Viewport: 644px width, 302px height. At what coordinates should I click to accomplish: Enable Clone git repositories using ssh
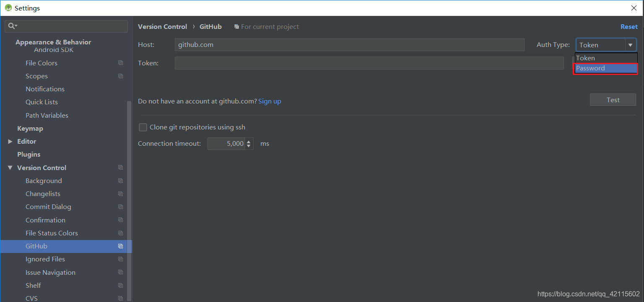tap(143, 127)
